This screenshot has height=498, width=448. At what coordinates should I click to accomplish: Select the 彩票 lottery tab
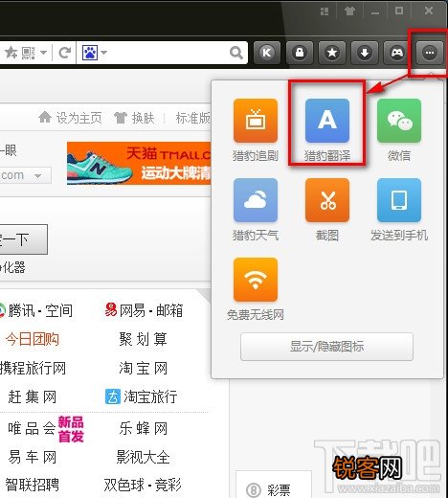[x=274, y=486]
